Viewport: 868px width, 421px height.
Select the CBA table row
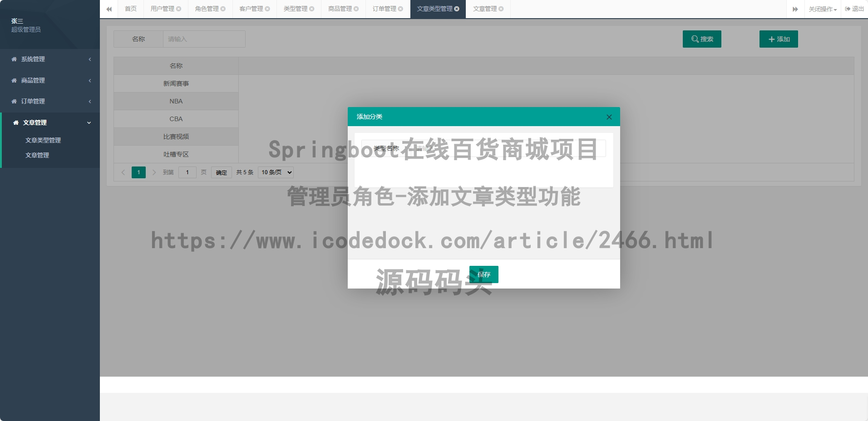176,119
